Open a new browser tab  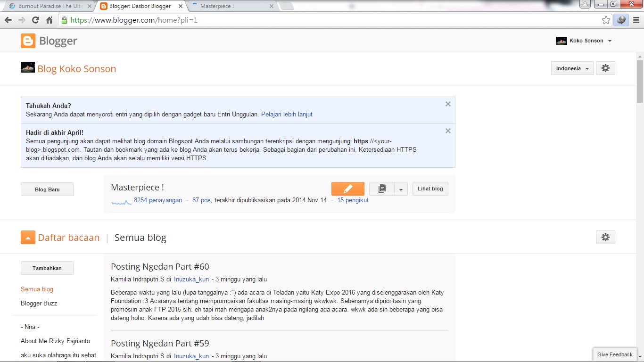point(287,6)
